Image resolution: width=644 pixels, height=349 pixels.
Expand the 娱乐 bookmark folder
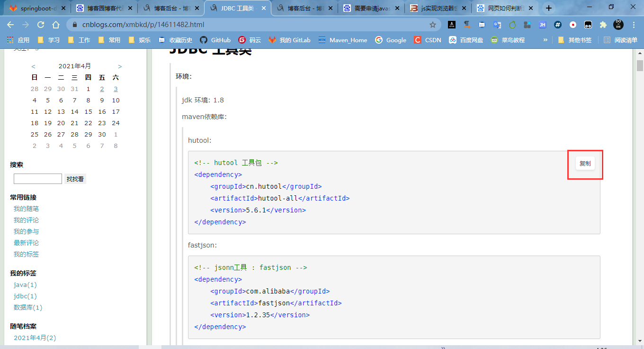[140, 40]
